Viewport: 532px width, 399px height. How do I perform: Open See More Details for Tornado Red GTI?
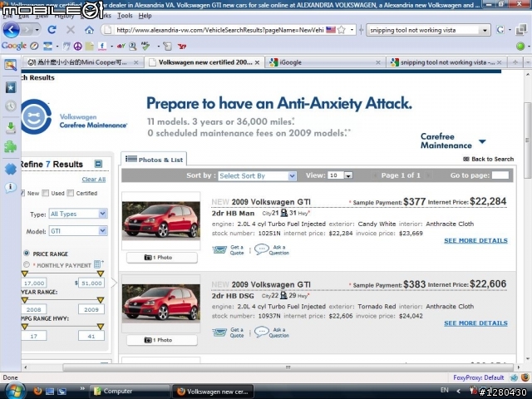475,323
